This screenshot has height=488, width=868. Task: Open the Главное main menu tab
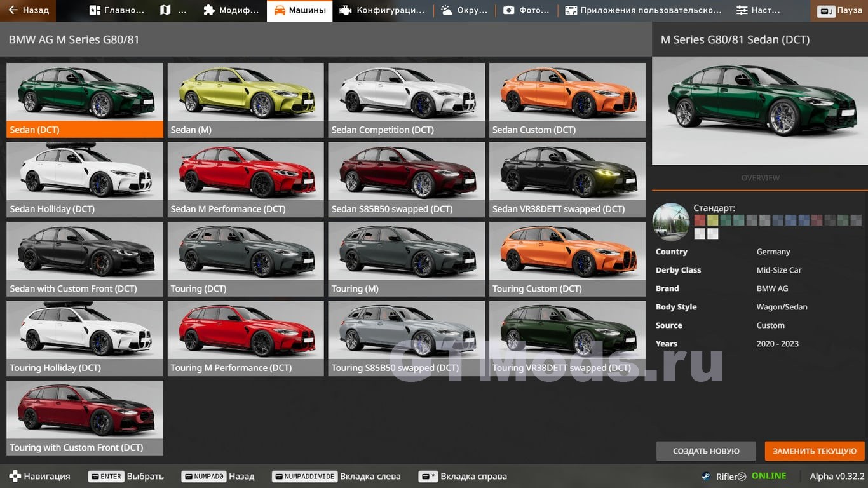[x=117, y=10]
